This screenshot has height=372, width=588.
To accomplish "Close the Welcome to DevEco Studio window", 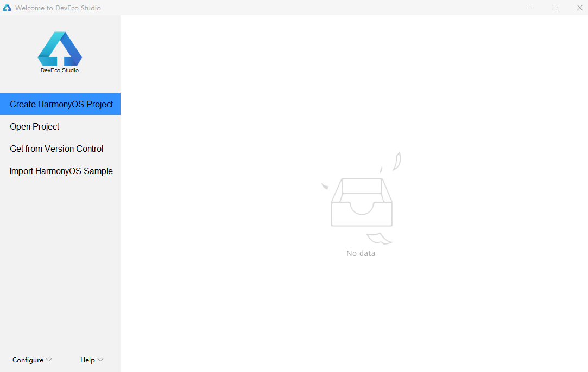I will click(x=579, y=8).
